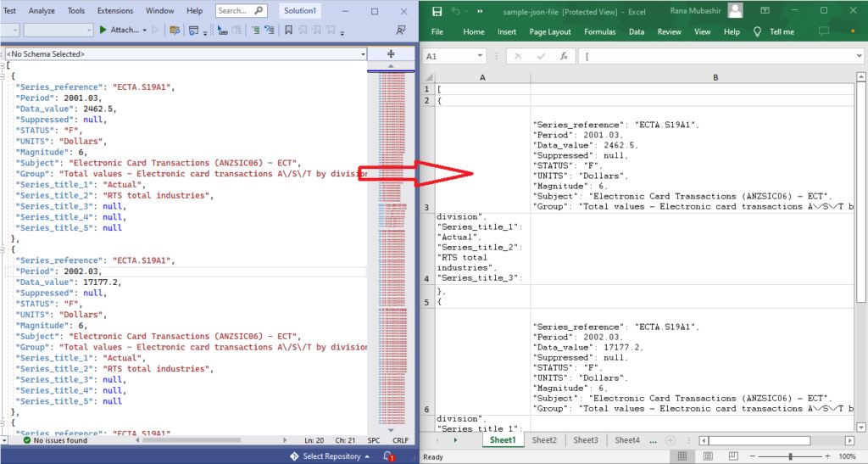The image size is (868, 464).
Task: Click the Insert Function fx icon
Action: (x=563, y=56)
